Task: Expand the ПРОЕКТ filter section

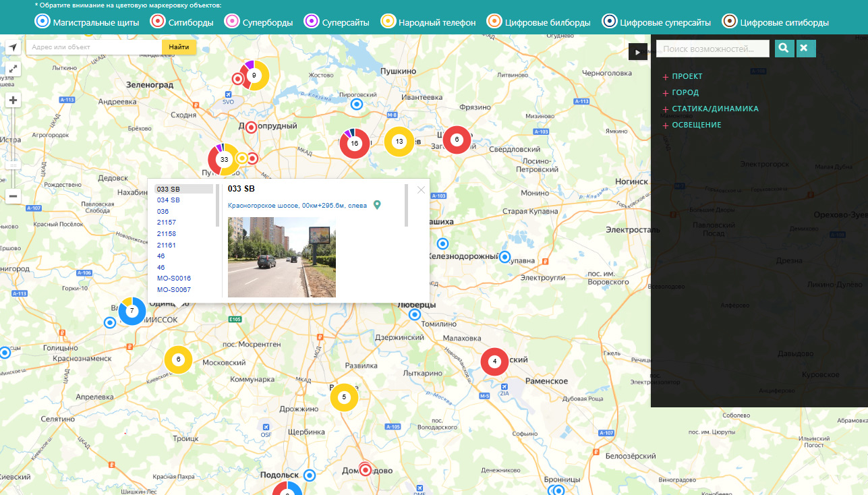Action: click(x=687, y=77)
